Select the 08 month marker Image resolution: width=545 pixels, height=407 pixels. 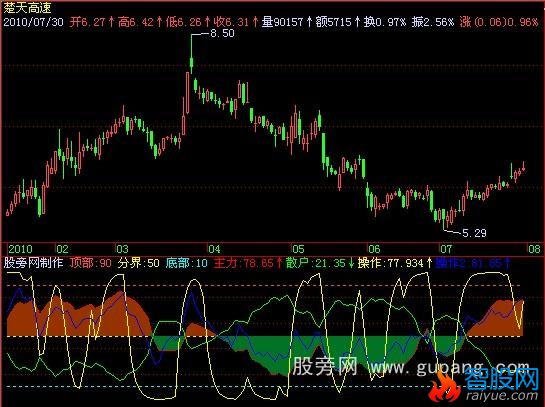tap(535, 249)
